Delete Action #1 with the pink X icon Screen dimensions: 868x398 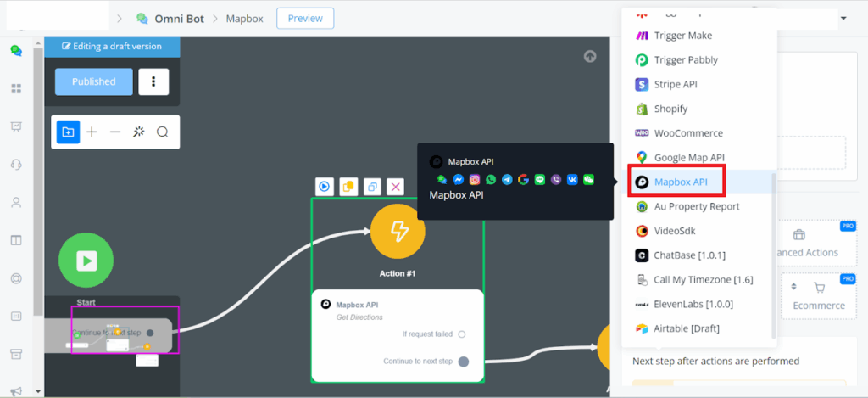click(x=395, y=186)
